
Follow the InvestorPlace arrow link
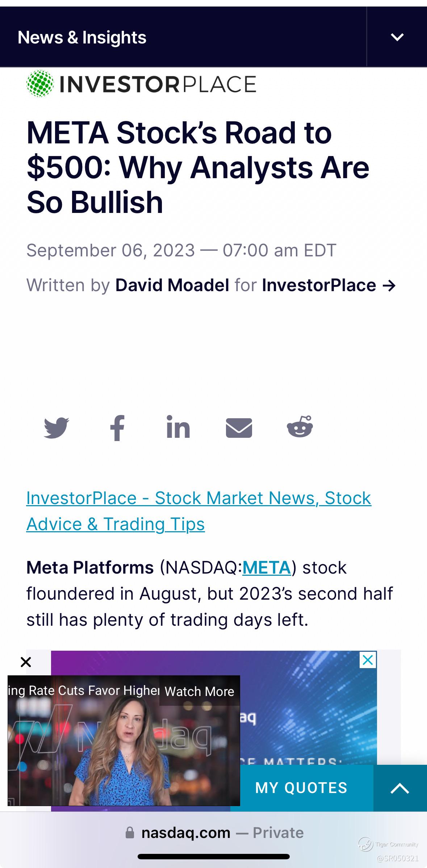329,285
